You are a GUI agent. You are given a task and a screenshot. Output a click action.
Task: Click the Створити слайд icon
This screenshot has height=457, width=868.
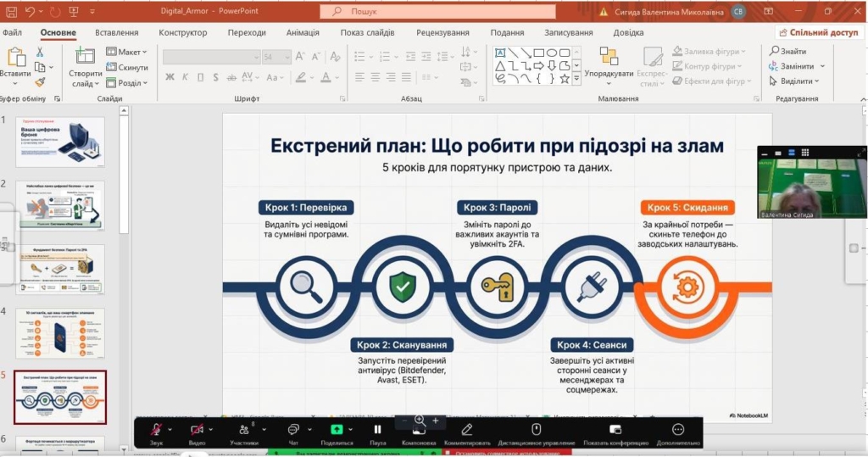click(85, 56)
